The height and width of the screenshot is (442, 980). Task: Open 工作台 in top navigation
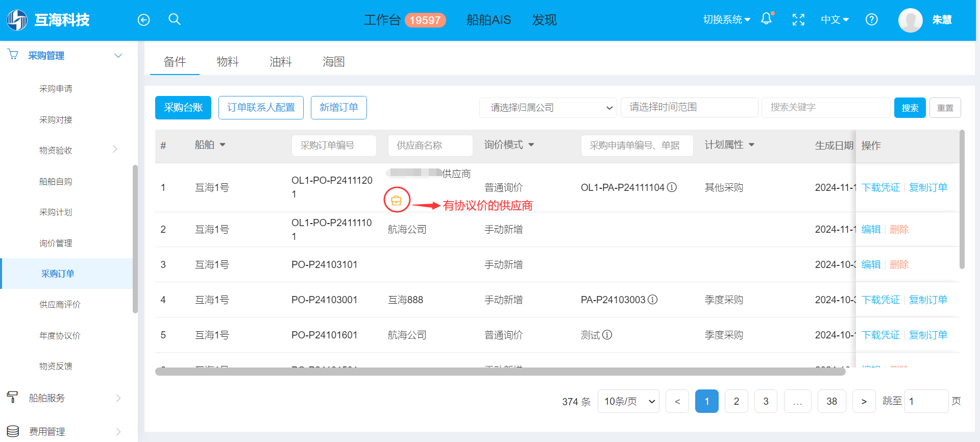pyautogui.click(x=382, y=20)
